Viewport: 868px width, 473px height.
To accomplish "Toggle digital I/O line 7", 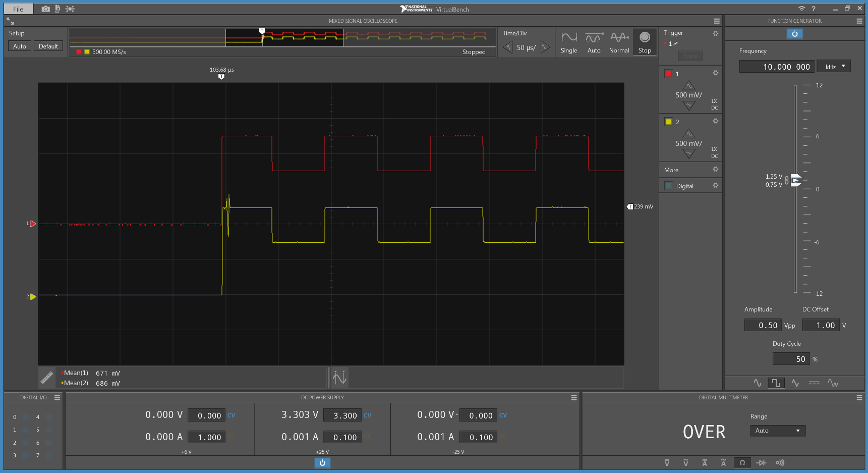I will [x=49, y=455].
